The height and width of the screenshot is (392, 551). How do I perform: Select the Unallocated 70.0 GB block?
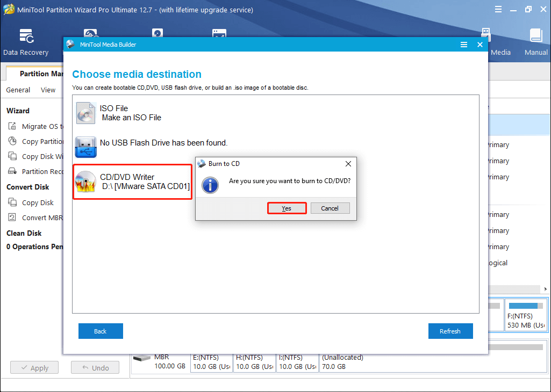433,362
